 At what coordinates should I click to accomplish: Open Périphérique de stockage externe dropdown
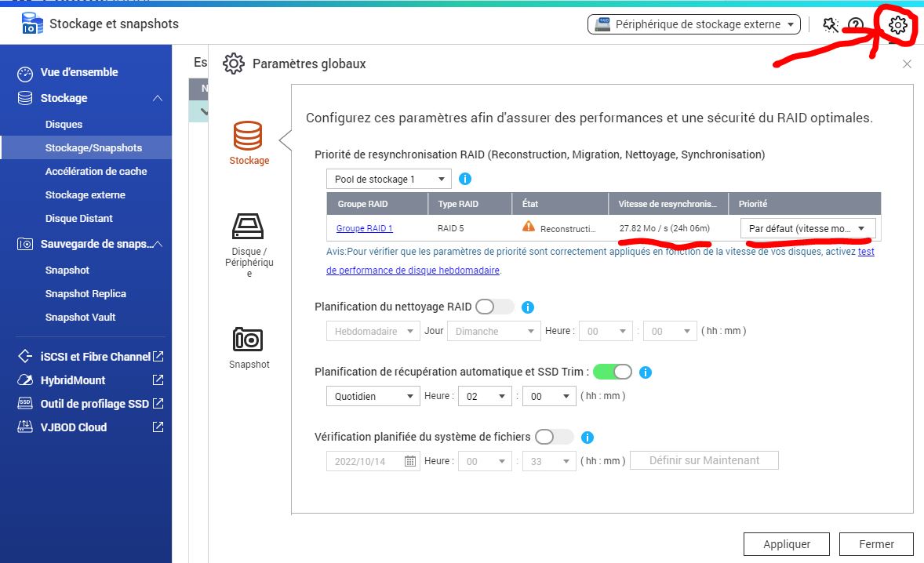[x=693, y=24]
